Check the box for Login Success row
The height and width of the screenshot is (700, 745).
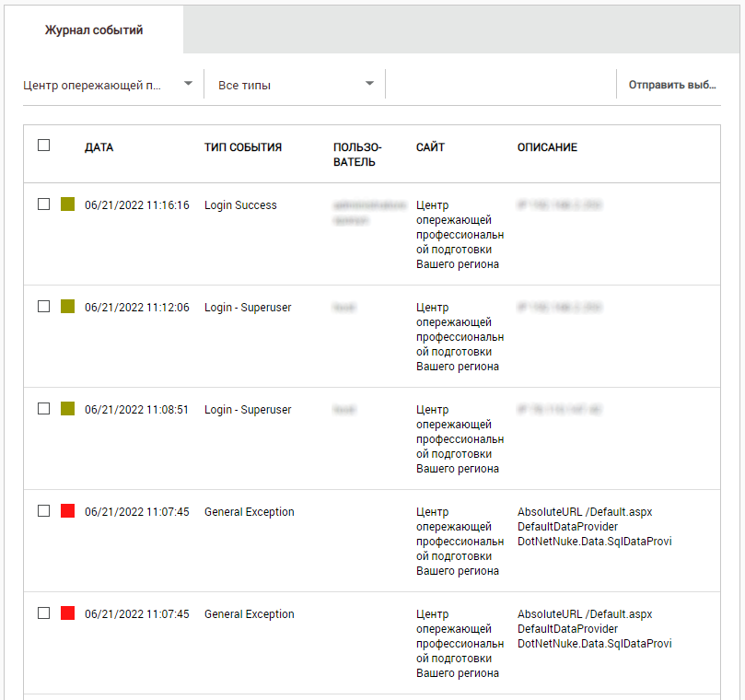[44, 204]
